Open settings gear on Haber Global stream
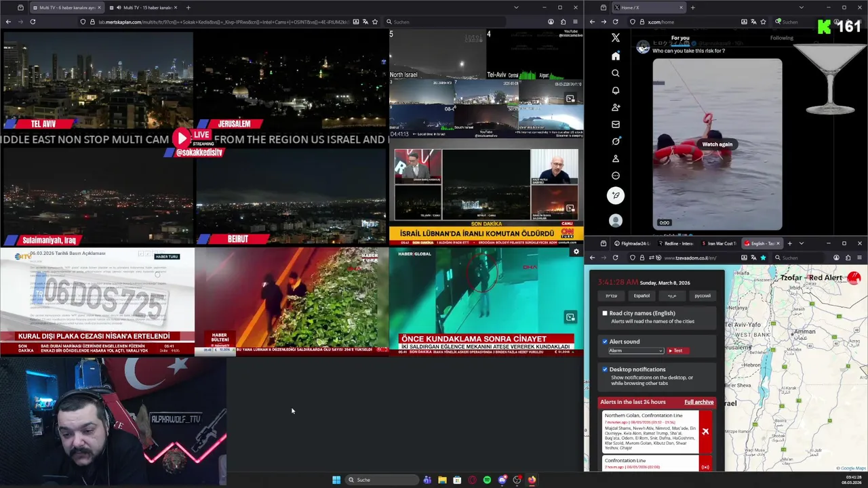Screen dimensions: 868x488 pos(576,251)
